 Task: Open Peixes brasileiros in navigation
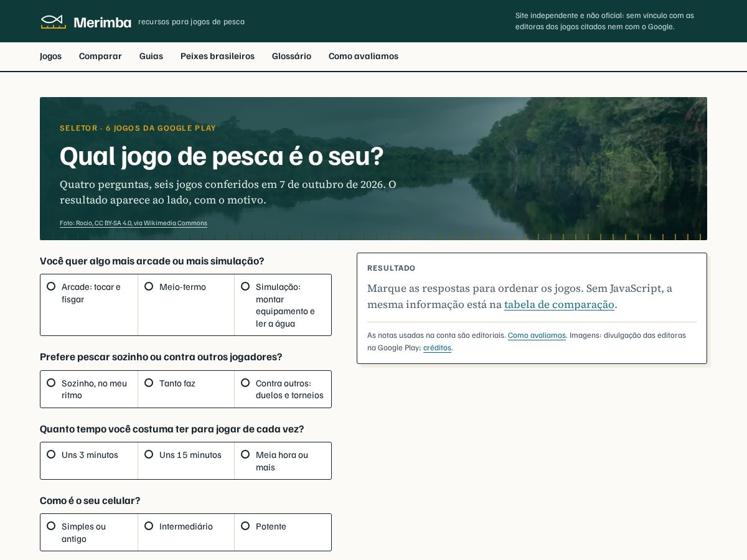(x=217, y=56)
